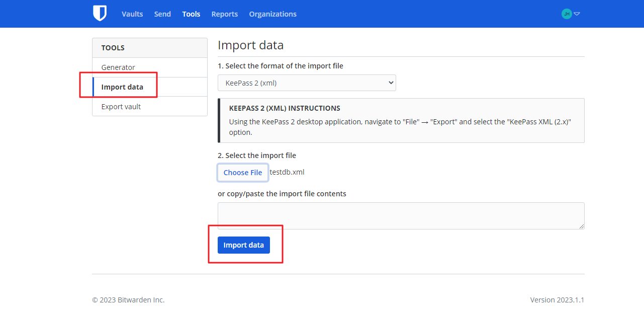This screenshot has height=311, width=644.
Task: Focus the import file contents text area
Action: point(401,216)
